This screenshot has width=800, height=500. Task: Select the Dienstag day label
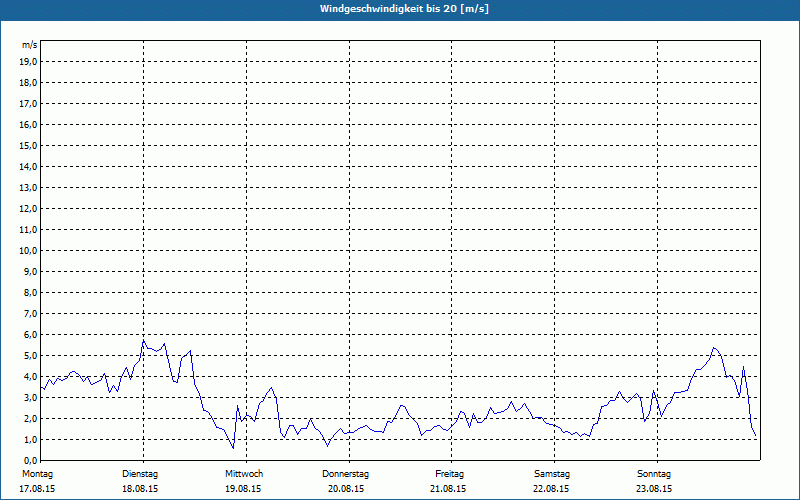(x=140, y=474)
